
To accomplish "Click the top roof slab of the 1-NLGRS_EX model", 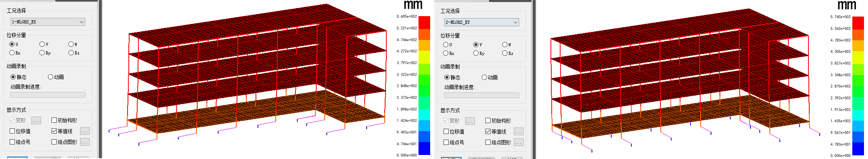I will (x=258, y=22).
